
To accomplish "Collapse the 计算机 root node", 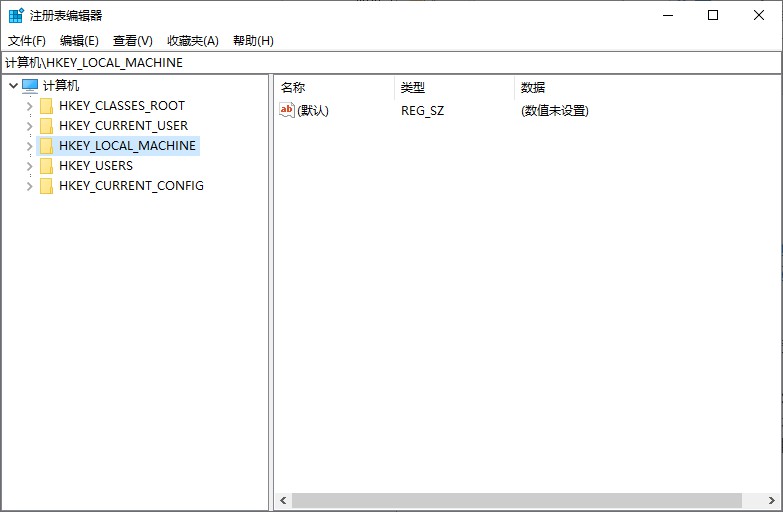I will point(12,86).
